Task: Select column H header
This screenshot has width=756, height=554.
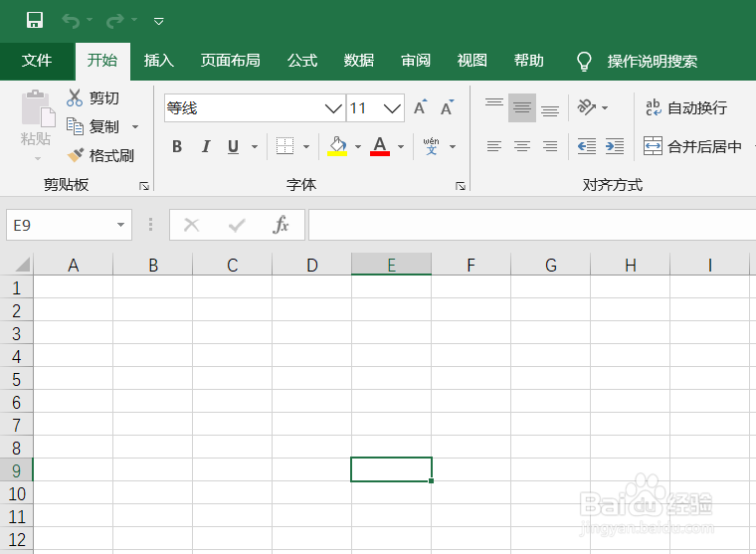Action: tap(630, 265)
